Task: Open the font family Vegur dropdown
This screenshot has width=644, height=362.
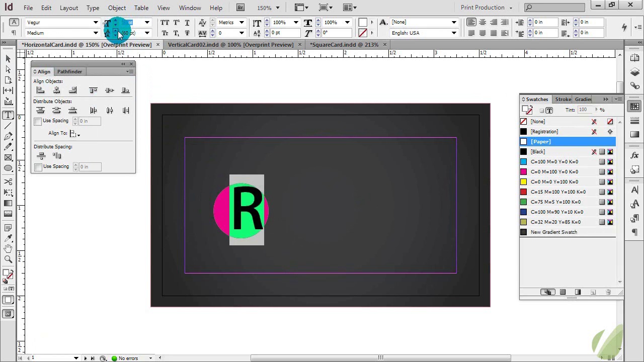Action: (96, 23)
